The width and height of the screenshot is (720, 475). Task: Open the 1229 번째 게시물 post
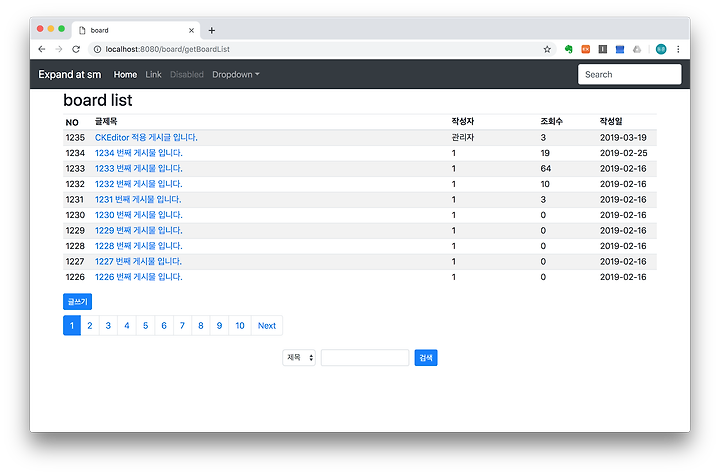139,230
